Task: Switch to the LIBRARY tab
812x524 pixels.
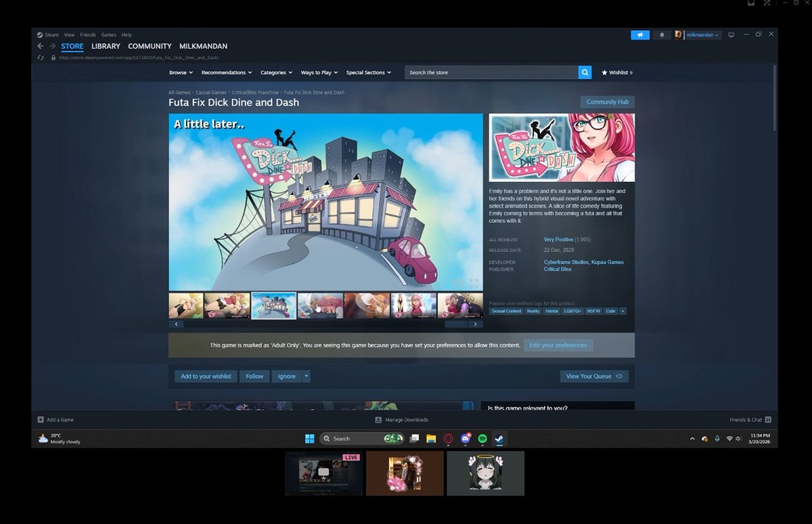Action: 106,47
